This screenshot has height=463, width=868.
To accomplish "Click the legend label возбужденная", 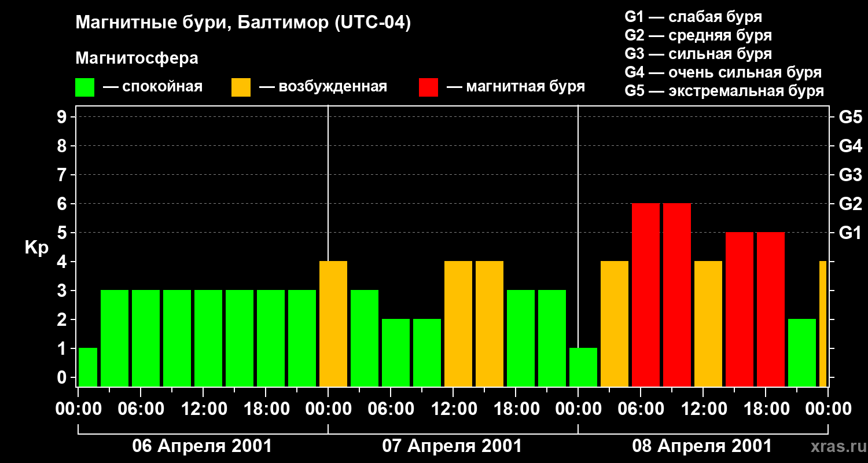I will pos(333,87).
